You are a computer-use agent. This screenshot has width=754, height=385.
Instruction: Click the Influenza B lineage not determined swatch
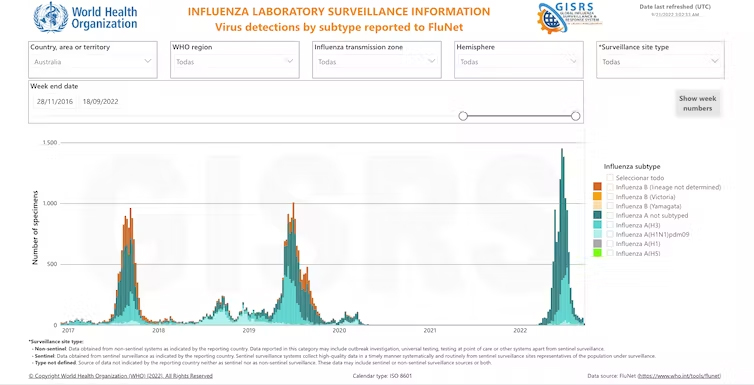pyautogui.click(x=598, y=187)
